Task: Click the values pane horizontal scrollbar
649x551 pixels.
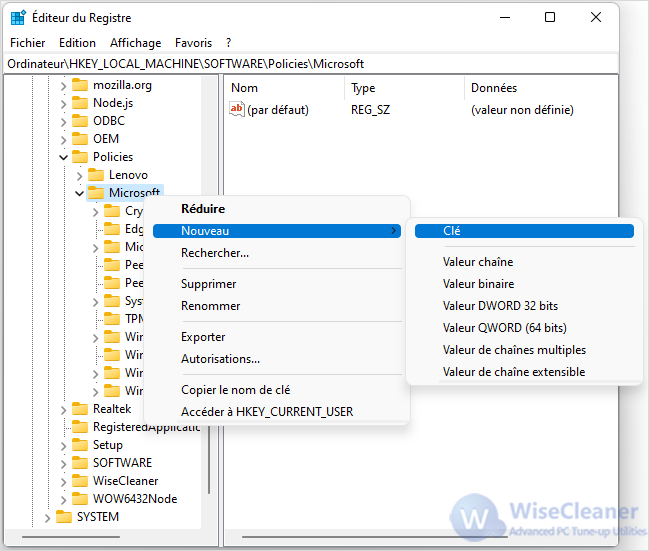Action: point(375,537)
